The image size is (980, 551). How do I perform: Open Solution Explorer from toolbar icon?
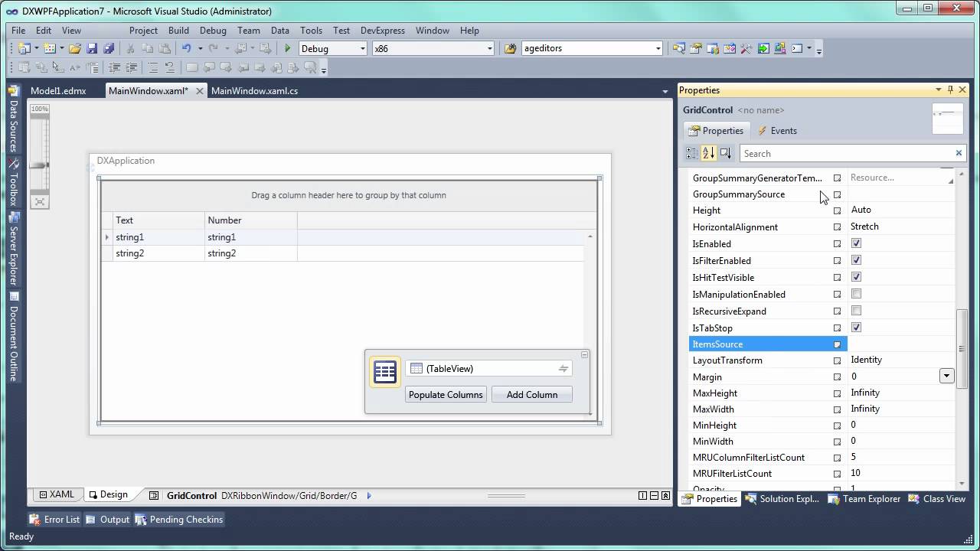(x=679, y=48)
